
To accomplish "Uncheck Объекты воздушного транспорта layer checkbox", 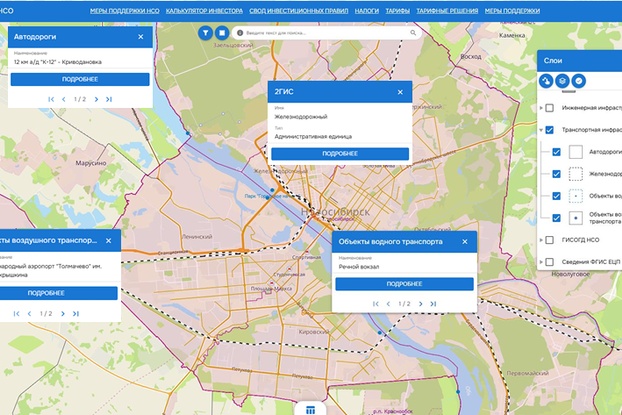I will (x=557, y=218).
